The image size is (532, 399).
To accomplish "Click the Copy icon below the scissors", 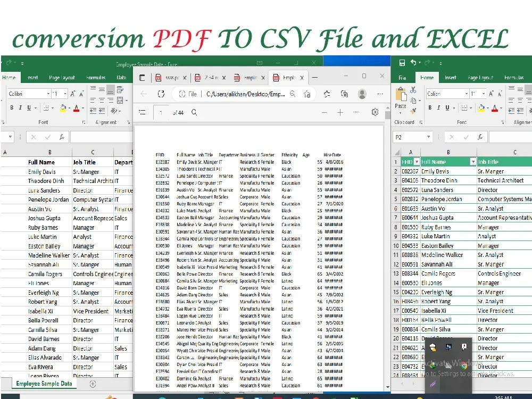I will pos(413,101).
